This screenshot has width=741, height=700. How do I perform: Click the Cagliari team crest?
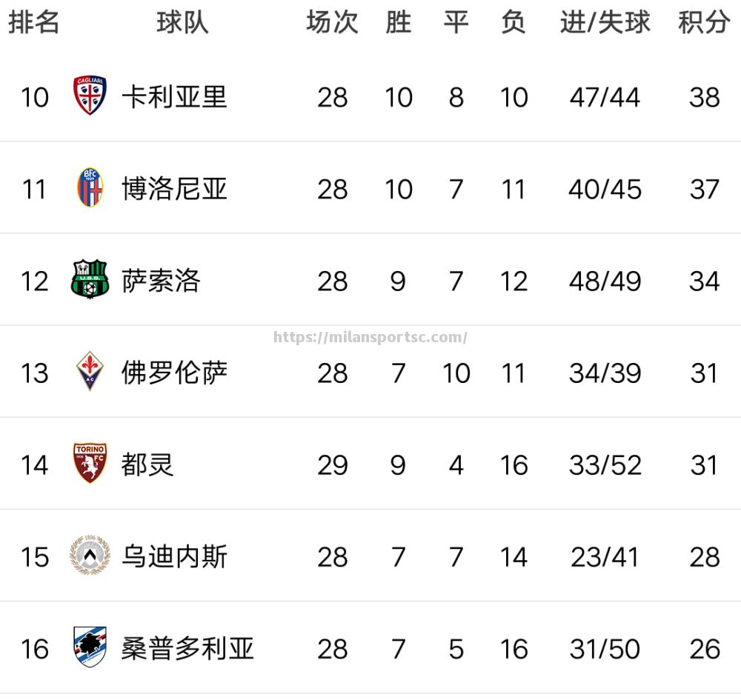(x=90, y=95)
